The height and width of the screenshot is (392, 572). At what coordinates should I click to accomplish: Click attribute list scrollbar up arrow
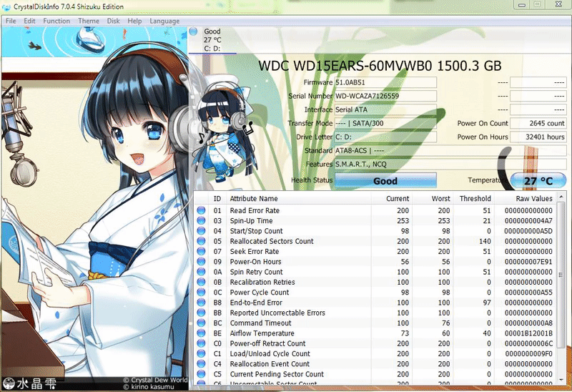(x=561, y=197)
